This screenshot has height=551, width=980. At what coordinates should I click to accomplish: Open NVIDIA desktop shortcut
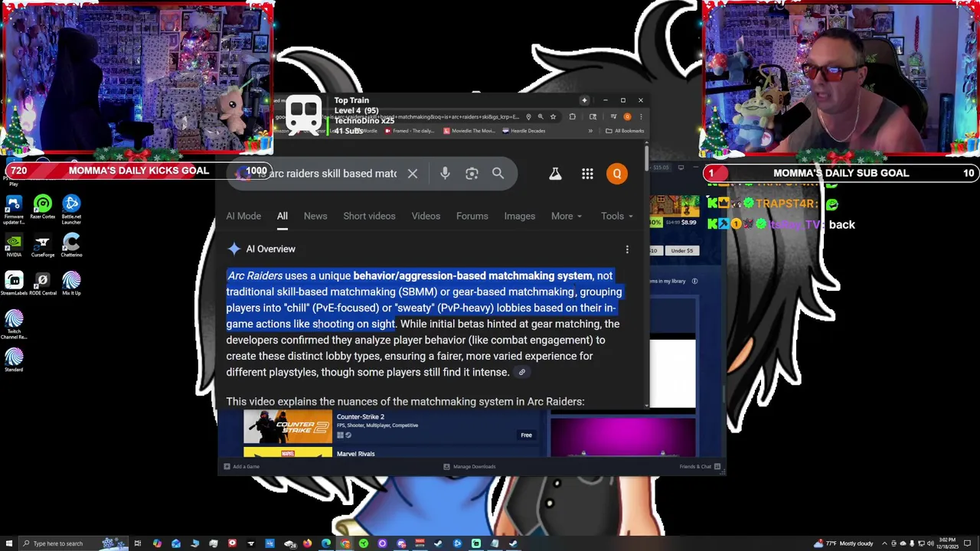[x=14, y=246]
